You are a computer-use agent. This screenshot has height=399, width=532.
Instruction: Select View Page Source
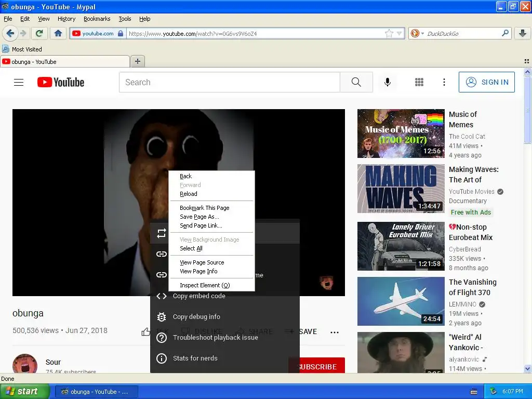212,262
